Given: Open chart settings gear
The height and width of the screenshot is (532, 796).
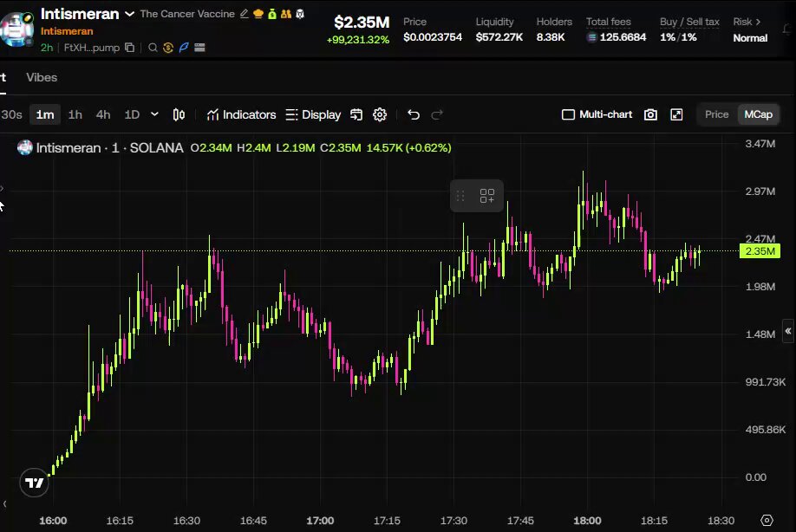Looking at the screenshot, I should click(380, 114).
